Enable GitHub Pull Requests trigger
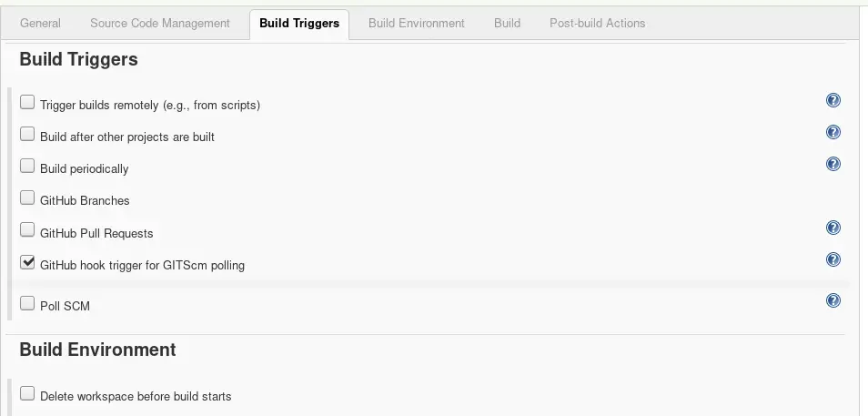This screenshot has width=868, height=416. click(x=27, y=230)
